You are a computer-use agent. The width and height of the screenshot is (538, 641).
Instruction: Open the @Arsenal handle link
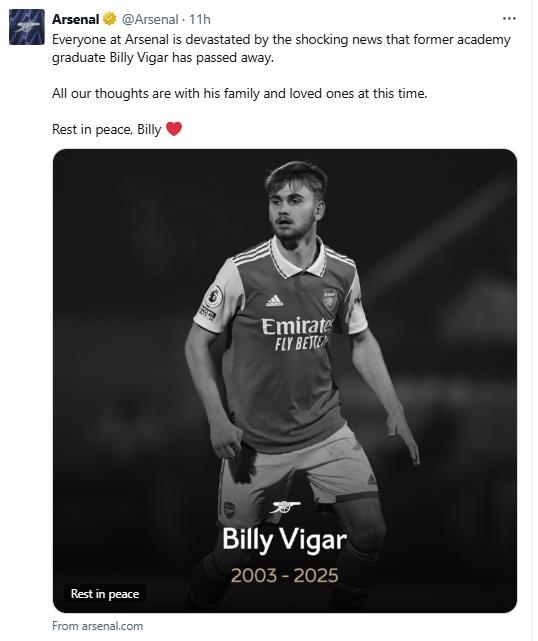(152, 19)
